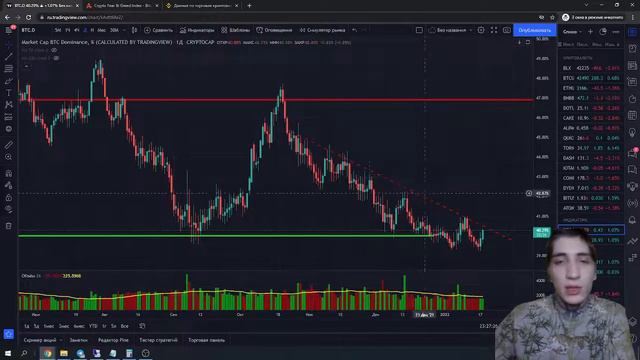Open the alerts clock icon in right sidebar
640x360 pixels.
click(632, 48)
